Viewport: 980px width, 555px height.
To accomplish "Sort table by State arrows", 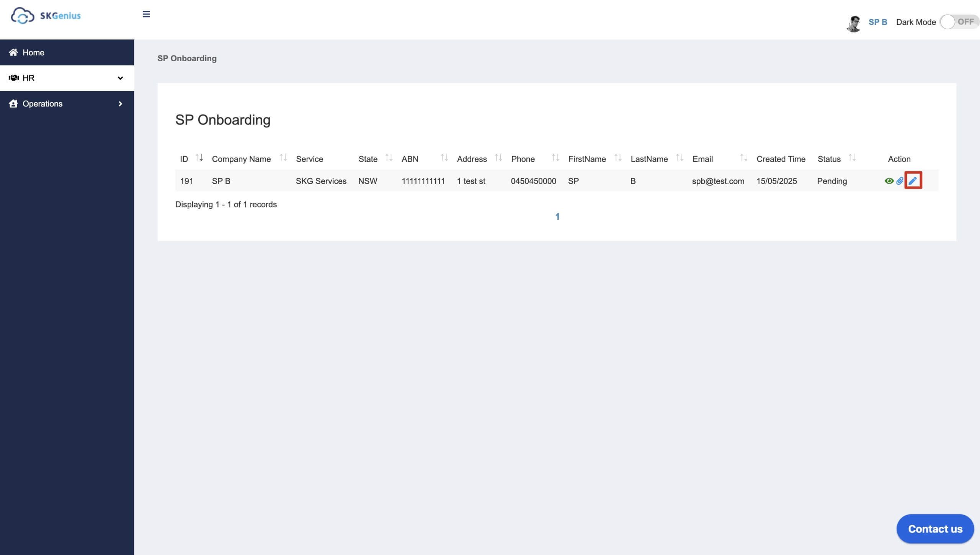I will tap(389, 158).
